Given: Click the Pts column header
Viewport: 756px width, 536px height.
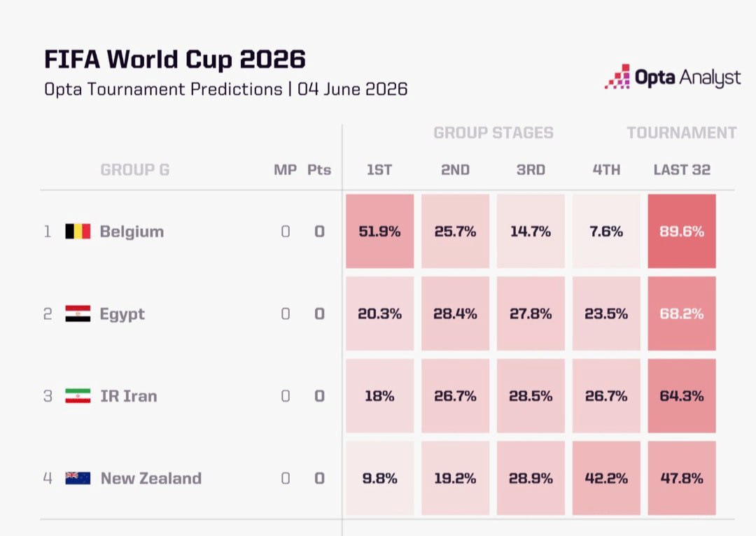Looking at the screenshot, I should point(319,169).
